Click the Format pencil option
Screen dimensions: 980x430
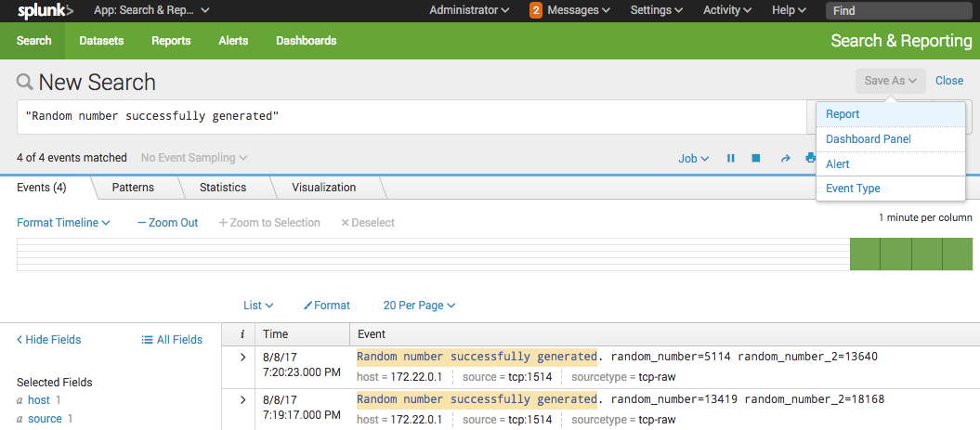[327, 306]
